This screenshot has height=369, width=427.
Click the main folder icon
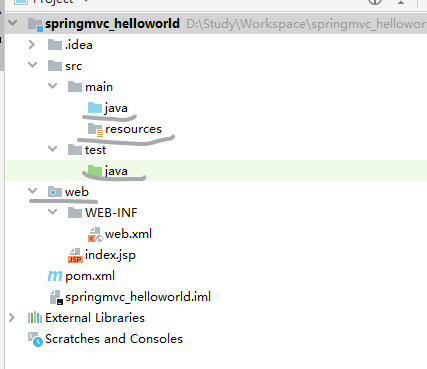(x=75, y=87)
